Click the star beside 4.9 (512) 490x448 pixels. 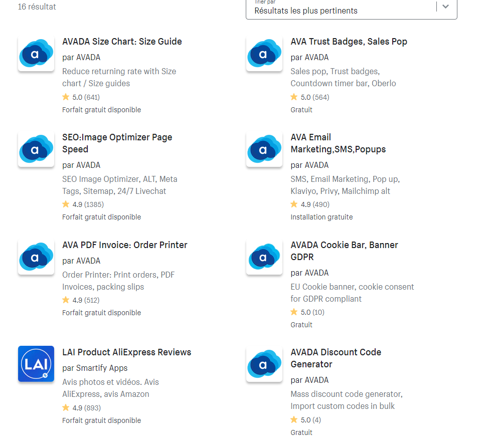(66, 300)
